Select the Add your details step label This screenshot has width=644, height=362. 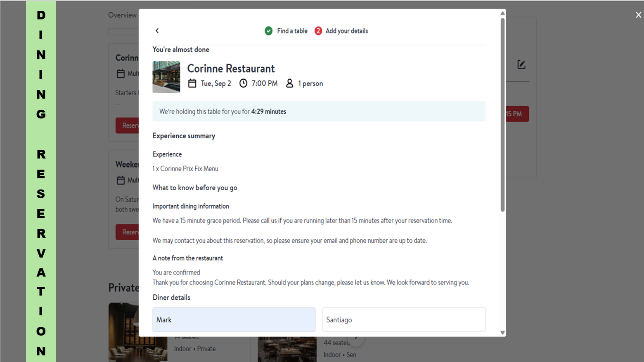[x=346, y=31]
